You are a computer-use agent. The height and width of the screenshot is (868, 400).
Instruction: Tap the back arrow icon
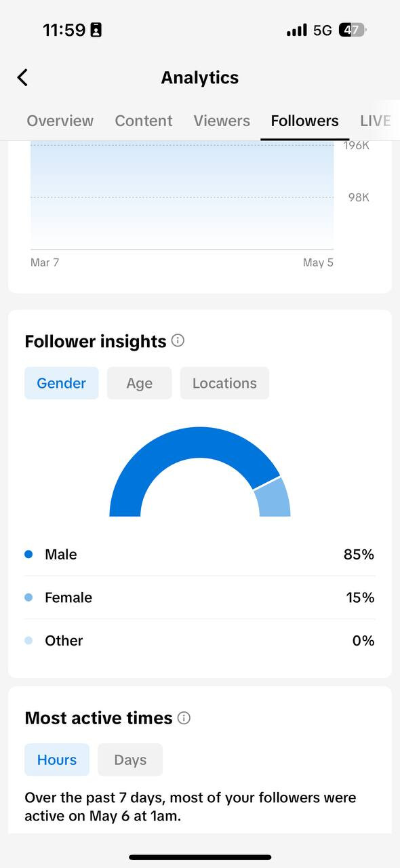pyautogui.click(x=22, y=77)
